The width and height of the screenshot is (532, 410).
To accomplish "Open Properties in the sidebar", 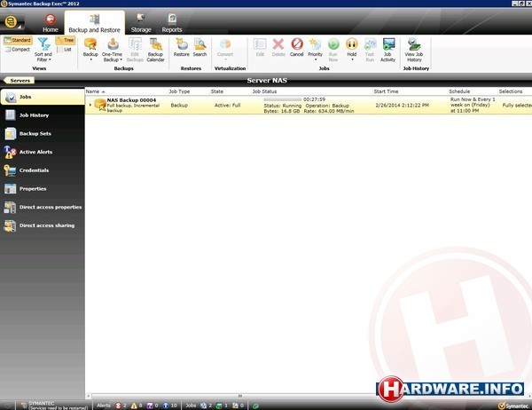I will [x=43, y=188].
